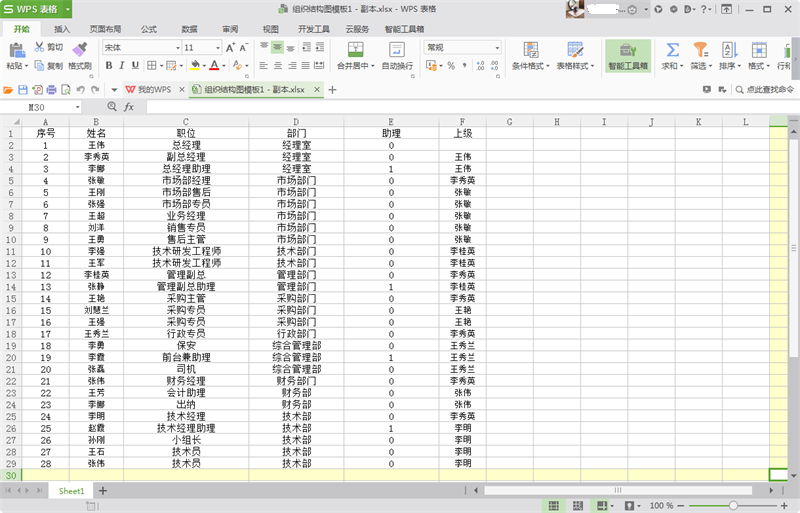
Task: Click the yellow fill color bucket swatch
Action: coord(195,65)
